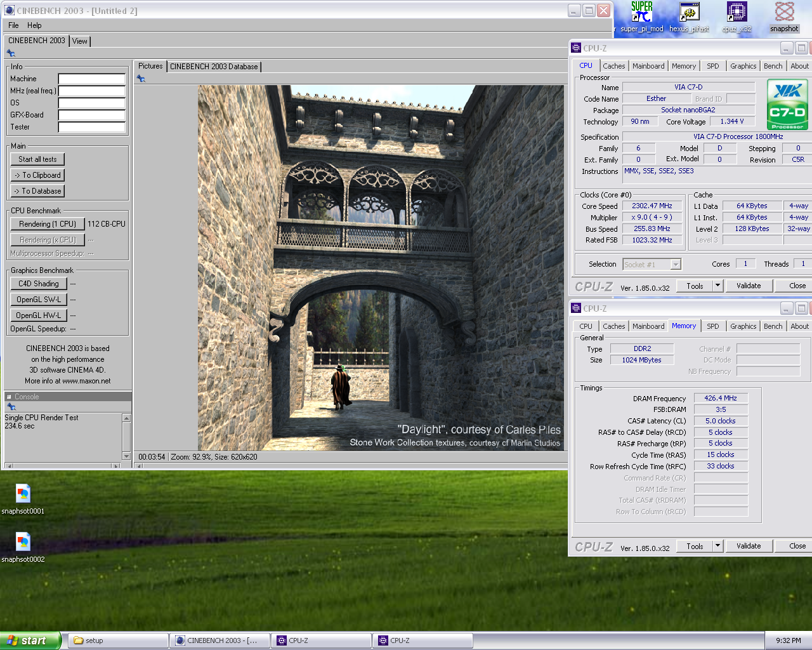This screenshot has width=812, height=650.
Task: Open About tab in lower CPU-Z window
Action: 800,326
